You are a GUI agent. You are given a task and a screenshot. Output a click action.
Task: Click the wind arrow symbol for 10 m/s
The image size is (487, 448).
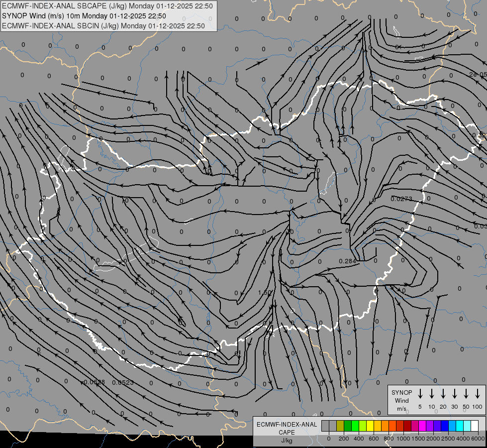[431, 393]
